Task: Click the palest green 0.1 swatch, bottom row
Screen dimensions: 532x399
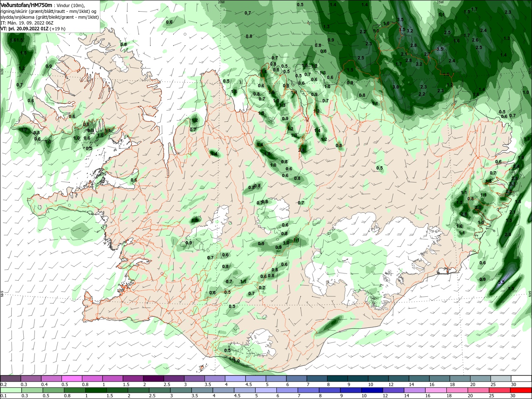Action: (x=11, y=390)
